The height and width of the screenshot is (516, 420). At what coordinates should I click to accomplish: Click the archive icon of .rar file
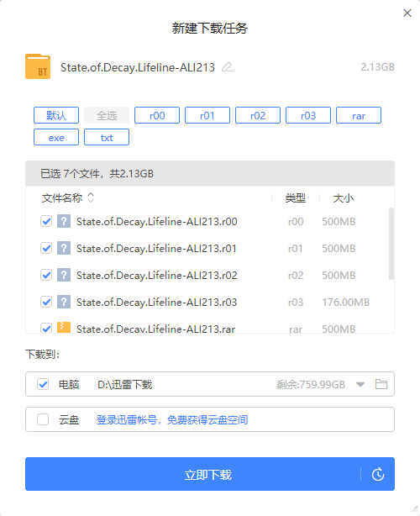pos(64,328)
